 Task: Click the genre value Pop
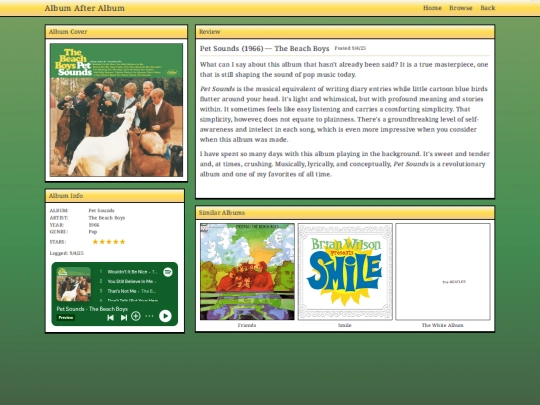[93, 232]
